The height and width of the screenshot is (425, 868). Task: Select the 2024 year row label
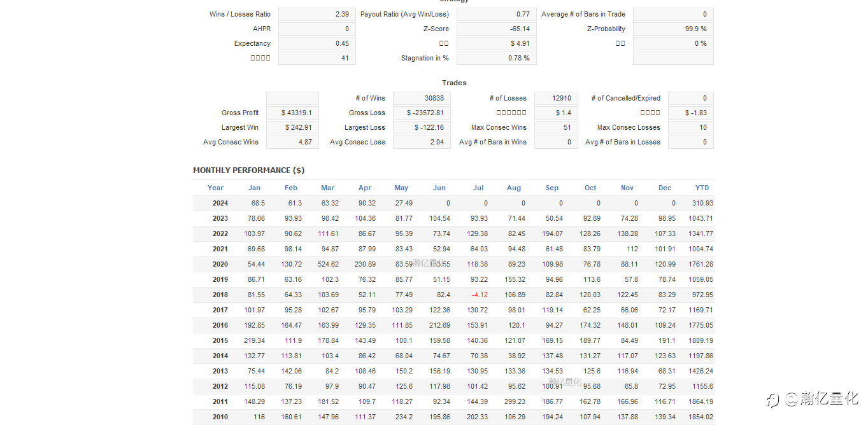pyautogui.click(x=220, y=203)
